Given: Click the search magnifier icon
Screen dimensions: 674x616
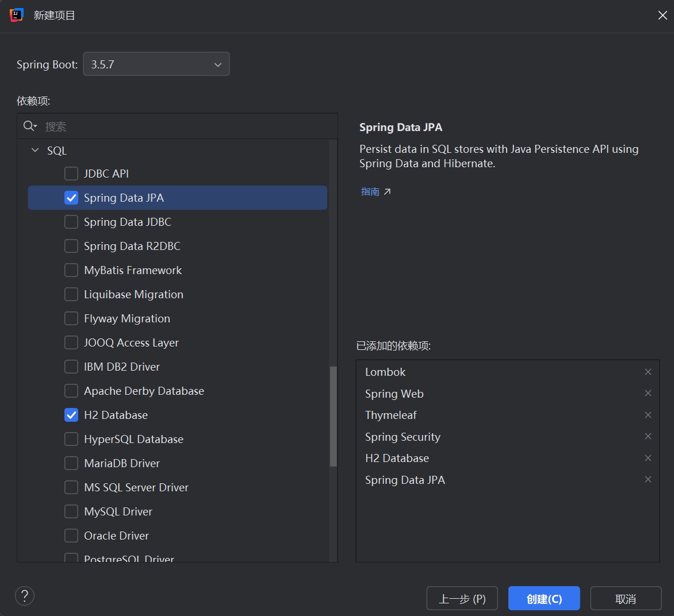Looking at the screenshot, I should (x=28, y=126).
